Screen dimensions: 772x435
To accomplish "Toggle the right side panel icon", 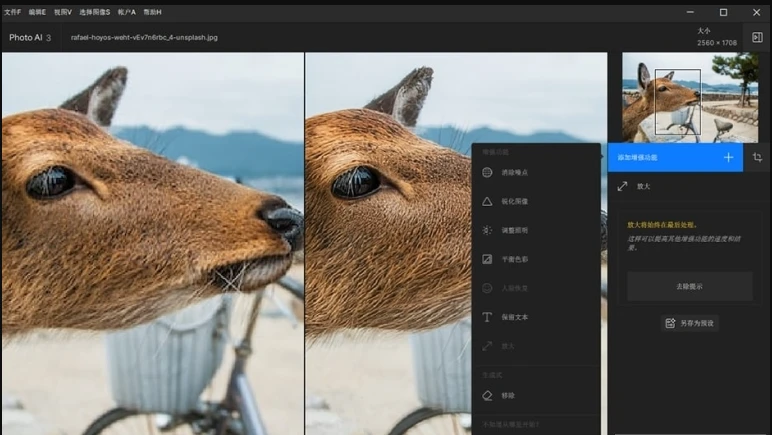I will 757,37.
